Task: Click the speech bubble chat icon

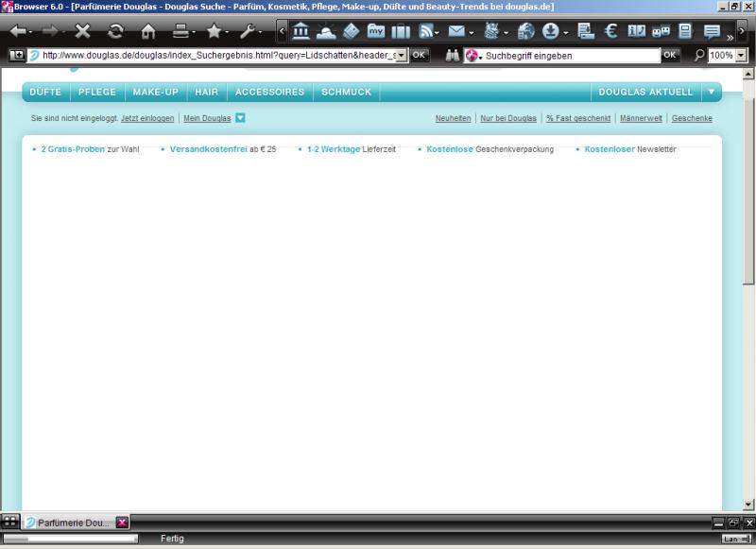Action: click(x=712, y=31)
